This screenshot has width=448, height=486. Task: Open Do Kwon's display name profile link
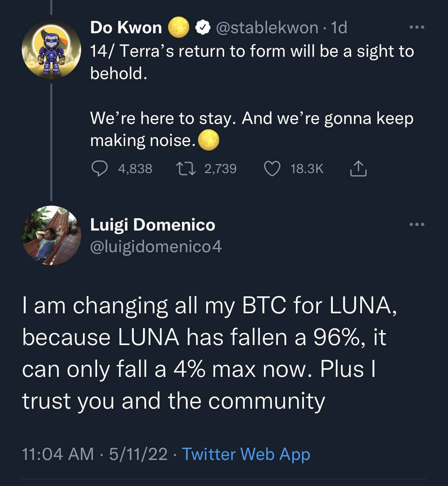tap(126, 27)
